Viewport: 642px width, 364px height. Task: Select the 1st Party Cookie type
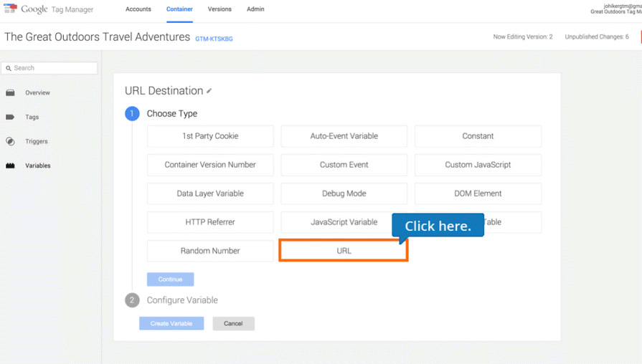210,136
